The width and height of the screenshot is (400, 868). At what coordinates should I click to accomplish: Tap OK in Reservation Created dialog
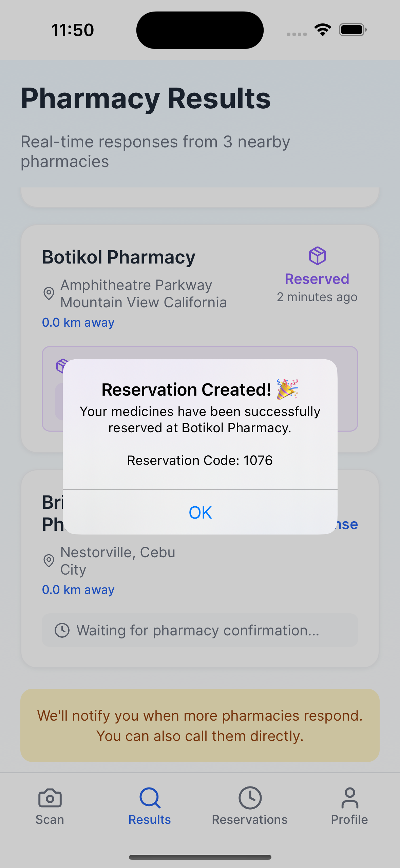pyautogui.click(x=200, y=512)
